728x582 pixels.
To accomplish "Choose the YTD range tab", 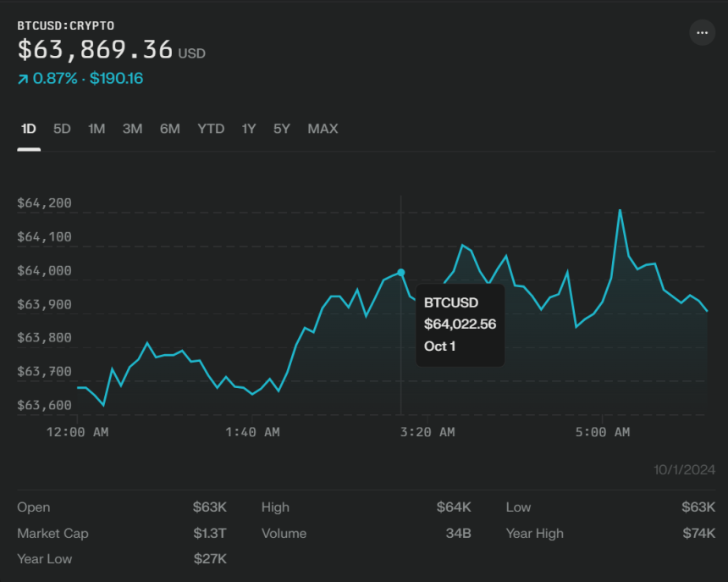I will tap(211, 129).
